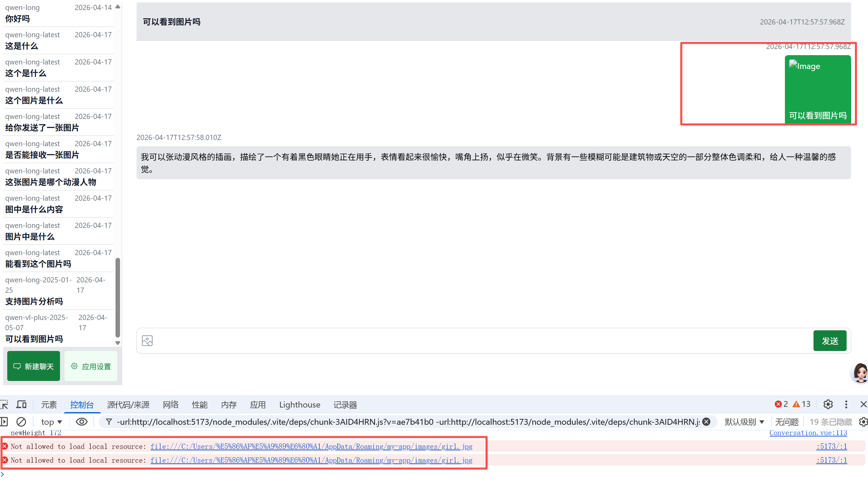
Task: Click the avatar thumbnail at bottom right
Action: point(860,372)
